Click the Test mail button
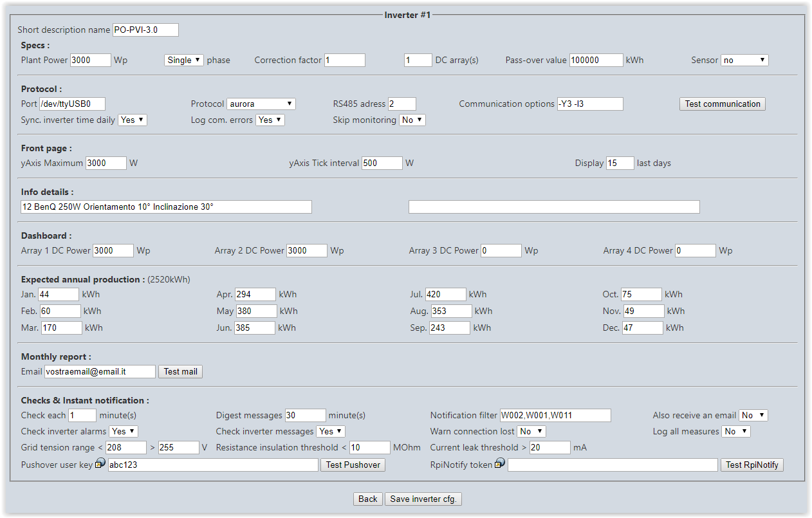 (181, 371)
